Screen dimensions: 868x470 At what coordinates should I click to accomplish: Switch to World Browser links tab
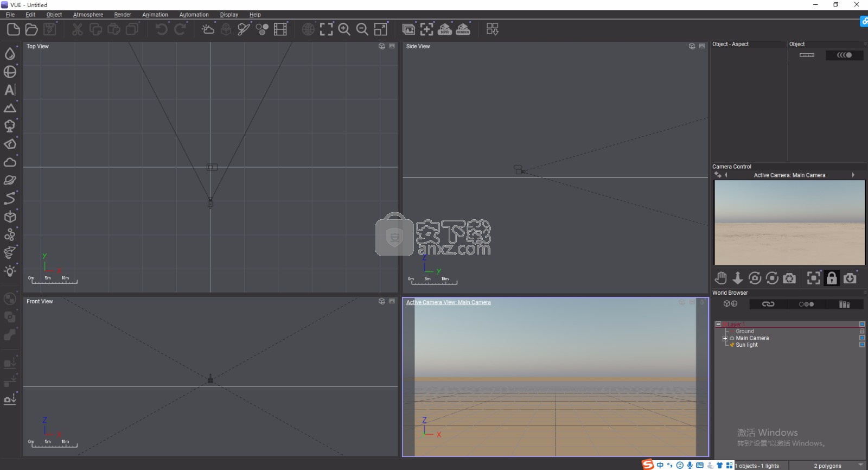768,304
